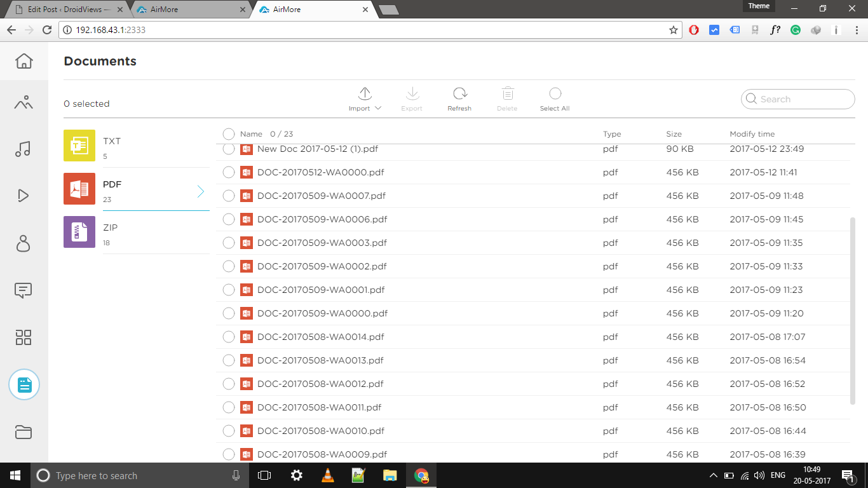Show hidden system tray icons

[713, 475]
